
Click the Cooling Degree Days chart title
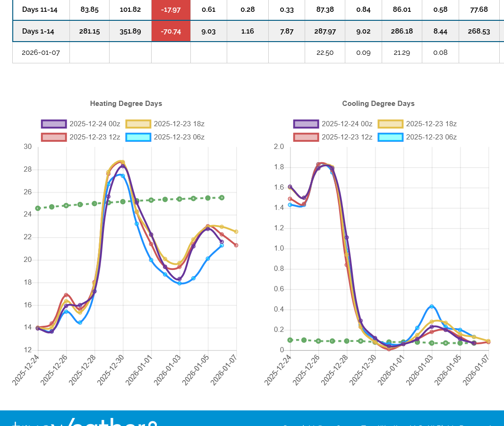(x=378, y=104)
